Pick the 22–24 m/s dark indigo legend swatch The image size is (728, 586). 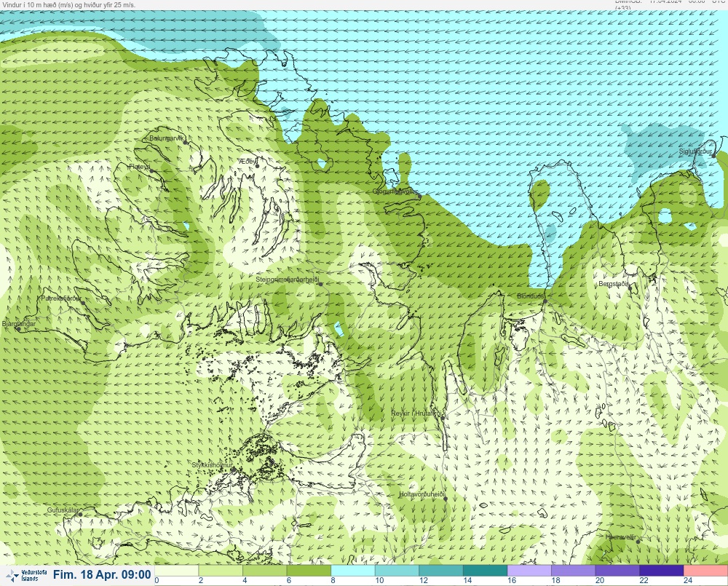point(662,570)
